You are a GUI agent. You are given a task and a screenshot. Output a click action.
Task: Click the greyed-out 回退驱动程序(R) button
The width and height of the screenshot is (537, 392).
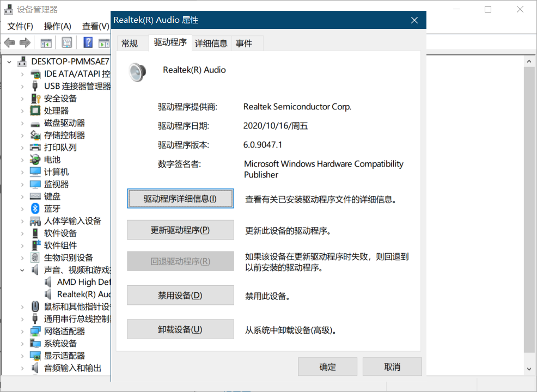pyautogui.click(x=180, y=261)
